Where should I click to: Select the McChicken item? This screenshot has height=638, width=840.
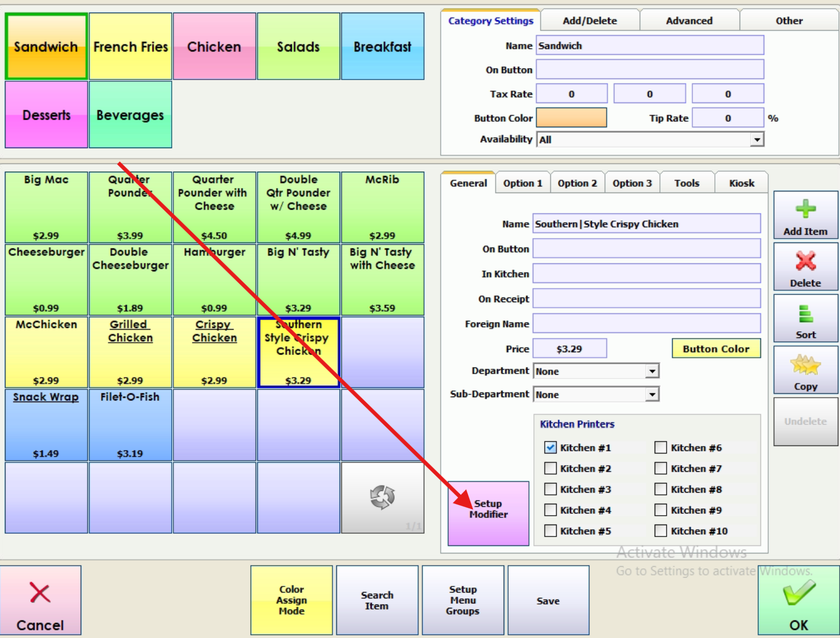pyautogui.click(x=47, y=352)
